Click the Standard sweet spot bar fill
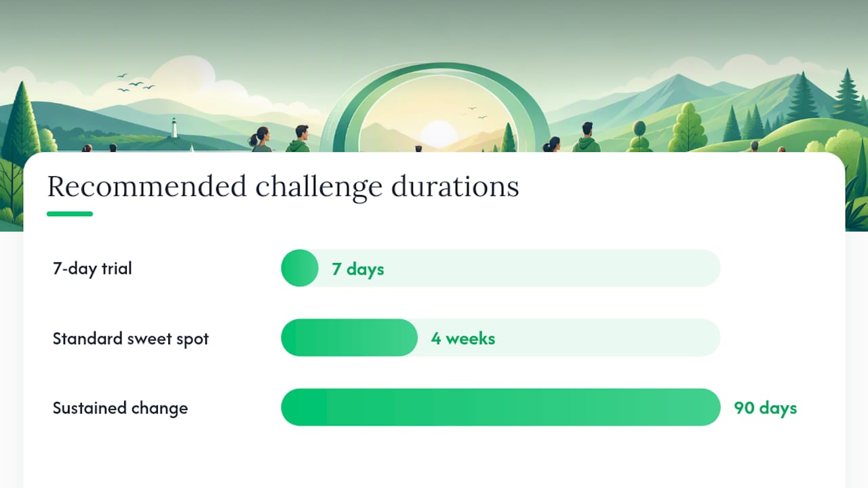The height and width of the screenshot is (488, 868). point(349,338)
